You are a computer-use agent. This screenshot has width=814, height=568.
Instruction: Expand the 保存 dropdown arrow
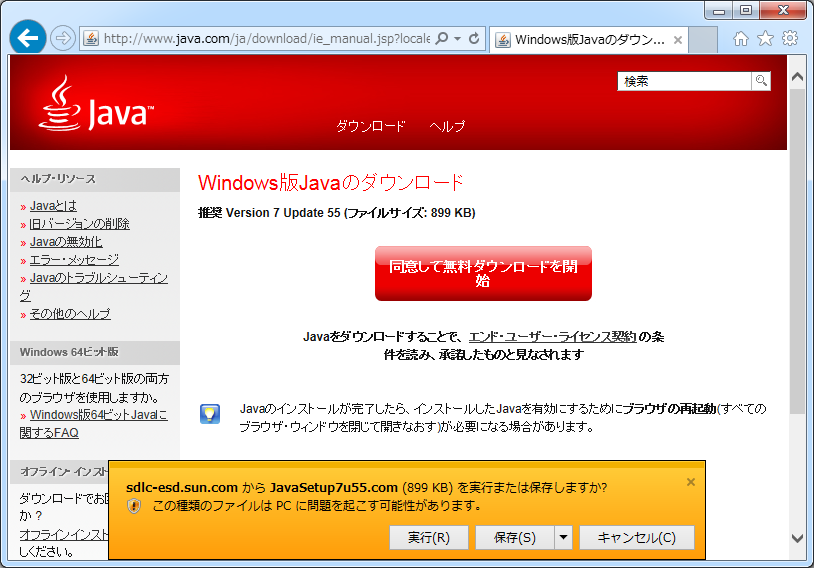tap(563, 537)
